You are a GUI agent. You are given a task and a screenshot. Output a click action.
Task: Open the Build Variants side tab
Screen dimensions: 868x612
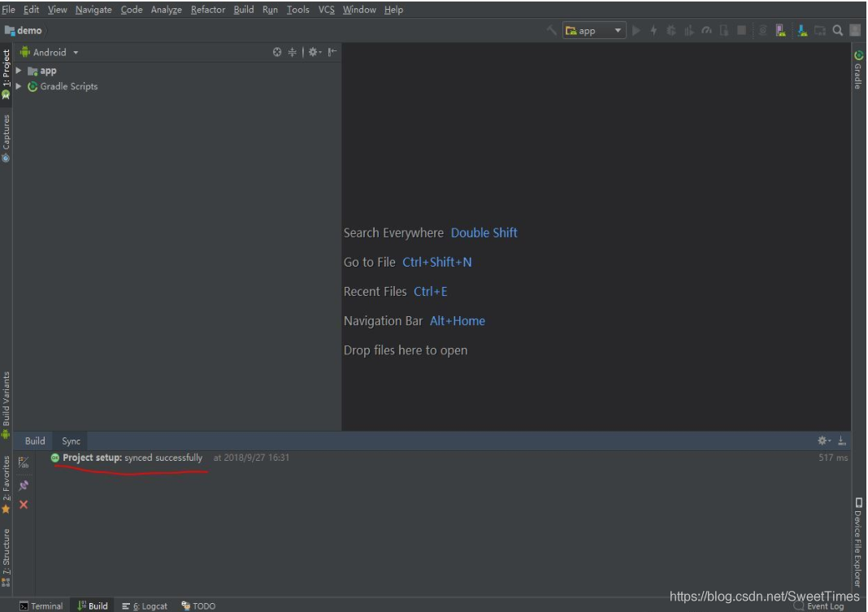[x=6, y=405]
